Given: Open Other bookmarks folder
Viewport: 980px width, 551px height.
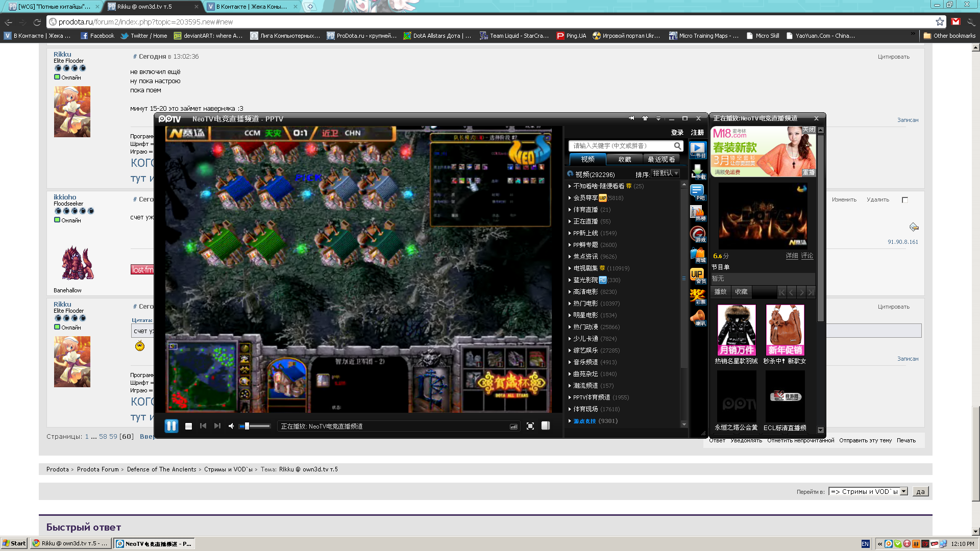Looking at the screenshot, I should pyautogui.click(x=949, y=36).
